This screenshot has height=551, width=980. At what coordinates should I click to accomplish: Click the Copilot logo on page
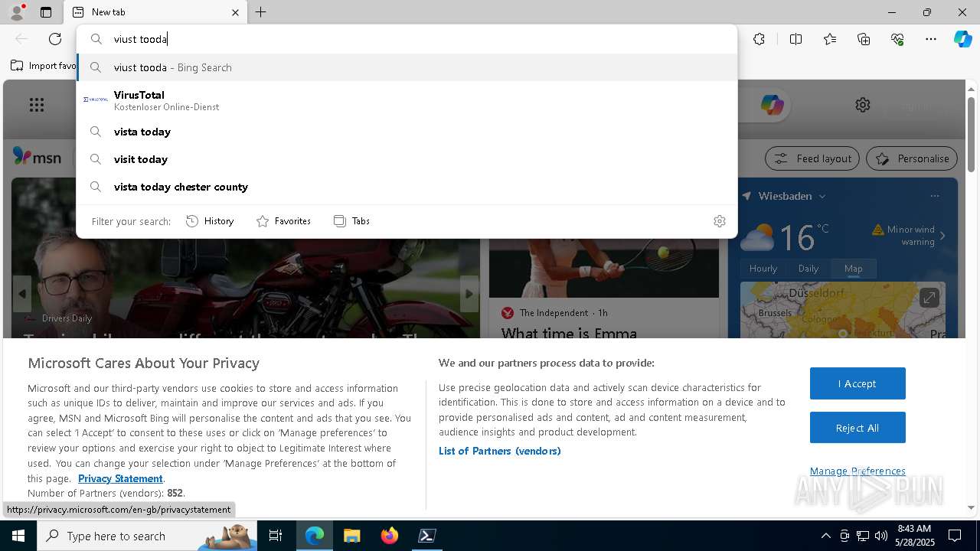coord(772,105)
